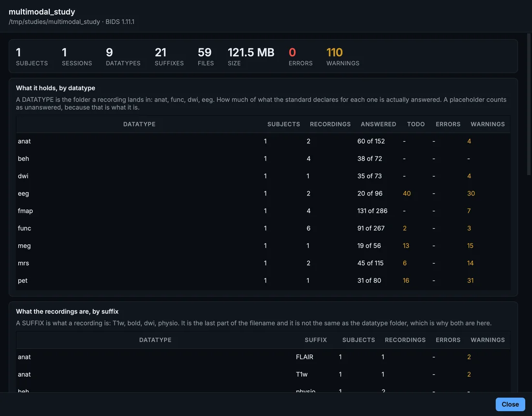Click mrs warnings count 14
Screen dimensions: 532x416
[470, 263]
